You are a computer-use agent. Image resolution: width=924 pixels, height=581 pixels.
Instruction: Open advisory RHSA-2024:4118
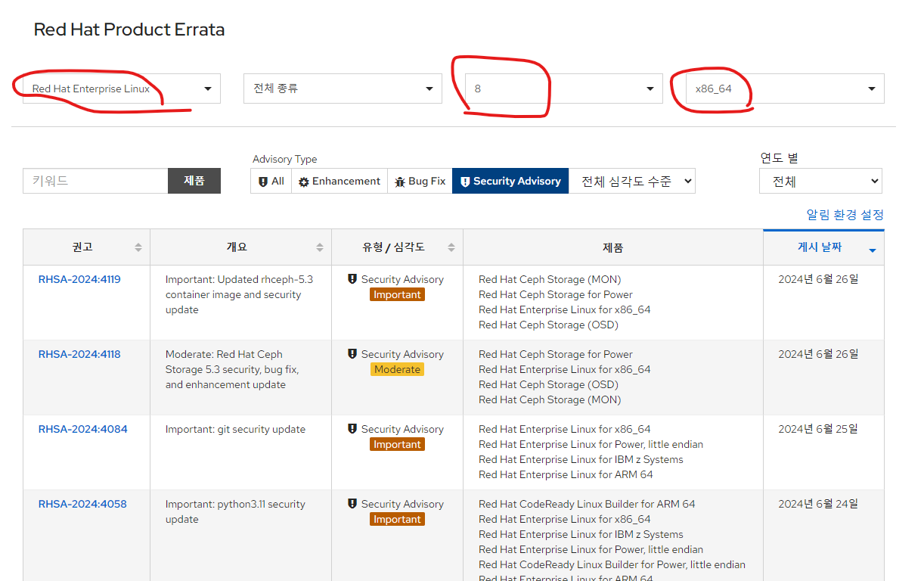[79, 354]
